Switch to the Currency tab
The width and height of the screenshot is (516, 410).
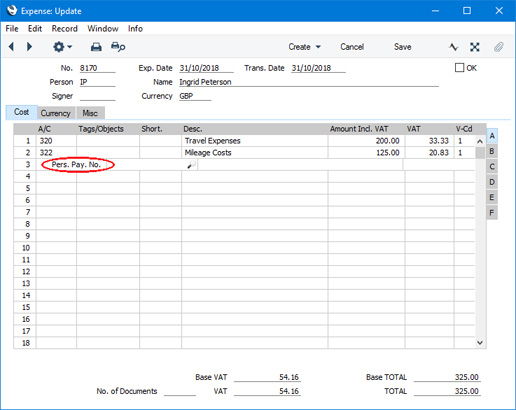[x=56, y=113]
